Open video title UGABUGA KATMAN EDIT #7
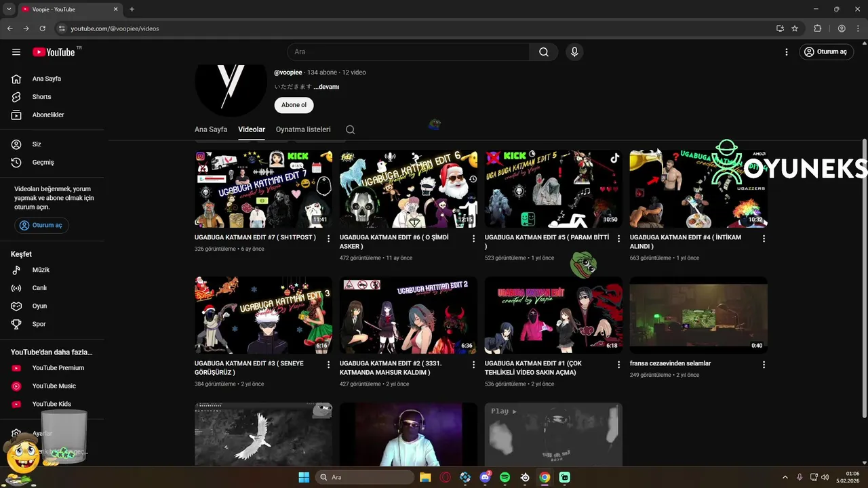Viewport: 868px width, 488px height. pos(255,238)
